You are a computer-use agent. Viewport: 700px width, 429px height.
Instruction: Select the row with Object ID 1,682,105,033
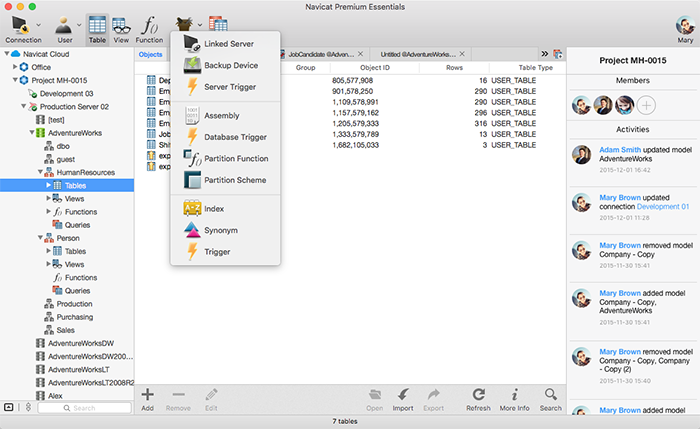[x=350, y=145]
